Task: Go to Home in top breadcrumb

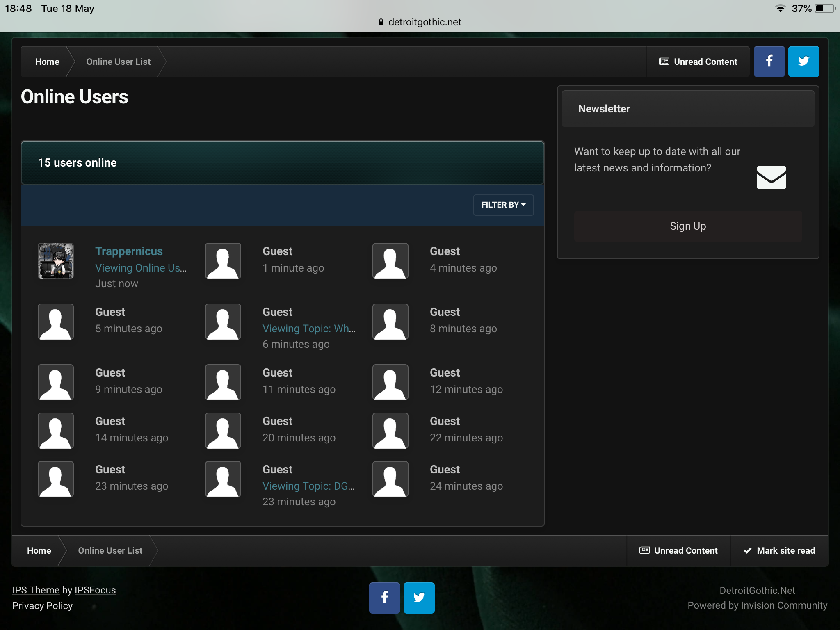Action: pyautogui.click(x=47, y=62)
